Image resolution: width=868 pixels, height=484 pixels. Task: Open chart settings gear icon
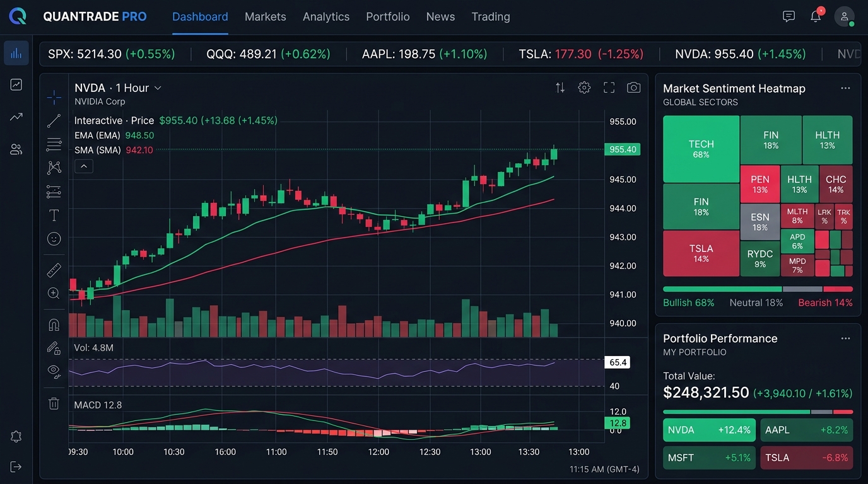click(584, 88)
